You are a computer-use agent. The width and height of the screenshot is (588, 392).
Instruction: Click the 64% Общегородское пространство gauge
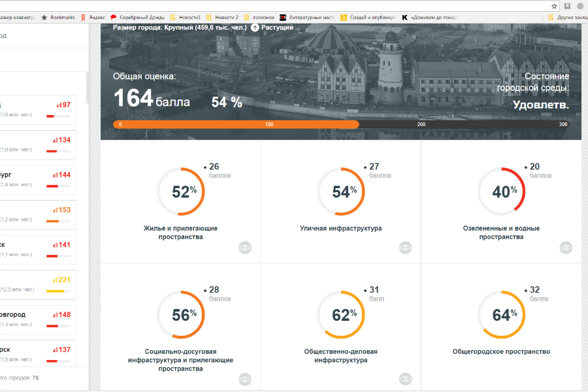point(501,315)
